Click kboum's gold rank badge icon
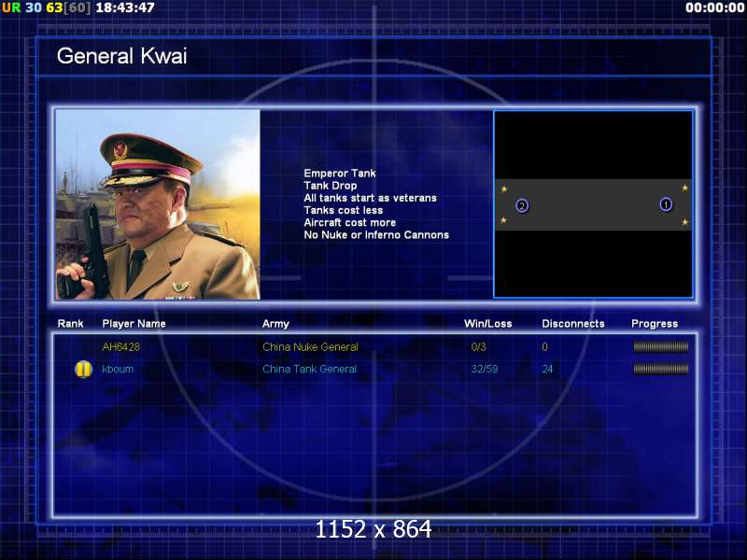 point(83,369)
